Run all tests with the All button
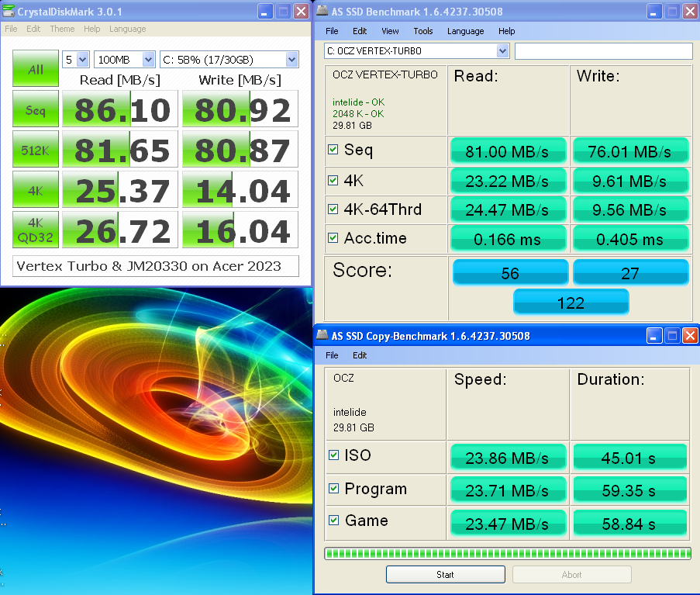 pos(36,69)
